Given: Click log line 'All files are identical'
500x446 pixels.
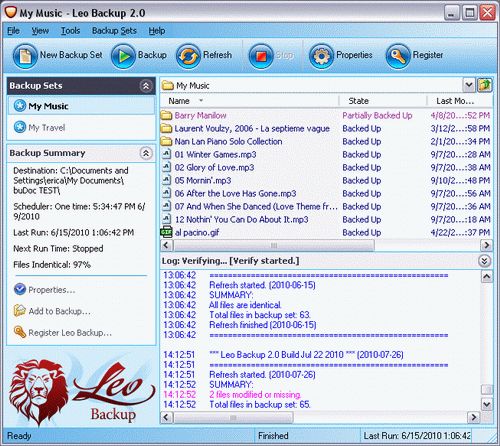Looking at the screenshot, I should (245, 305).
